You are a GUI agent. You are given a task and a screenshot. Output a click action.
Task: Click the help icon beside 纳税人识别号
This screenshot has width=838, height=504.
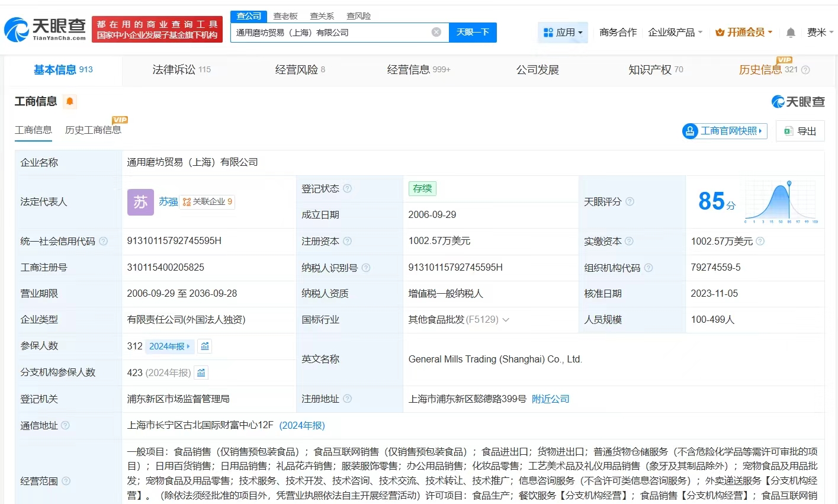(x=366, y=268)
